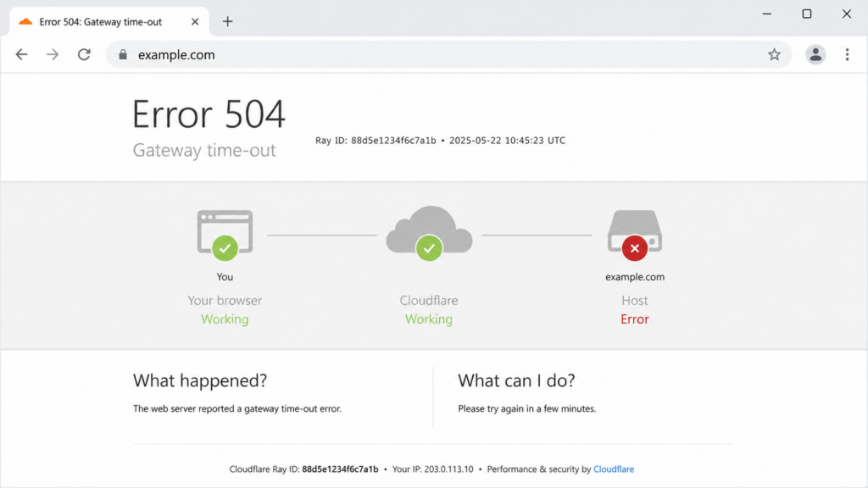The height and width of the screenshot is (488, 868).
Task: Click the 'You' label under browser icon
Action: click(x=225, y=277)
